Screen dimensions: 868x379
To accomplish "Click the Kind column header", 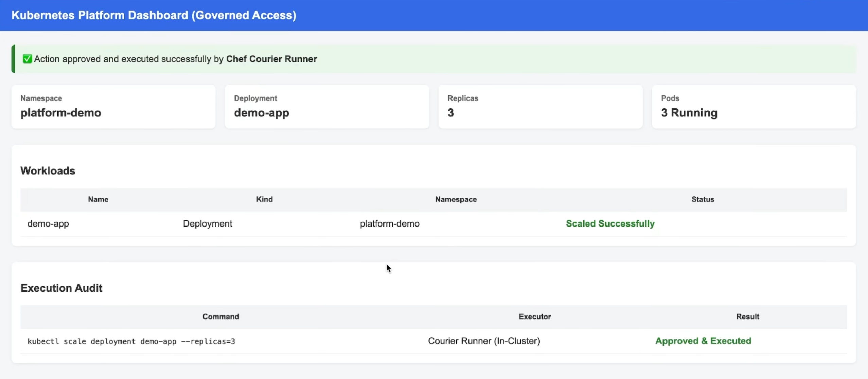I will 264,199.
